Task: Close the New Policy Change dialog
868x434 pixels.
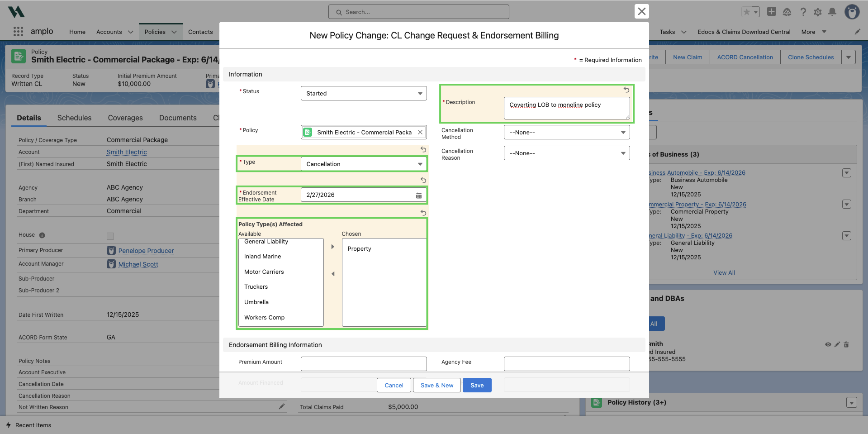Action: click(x=641, y=11)
